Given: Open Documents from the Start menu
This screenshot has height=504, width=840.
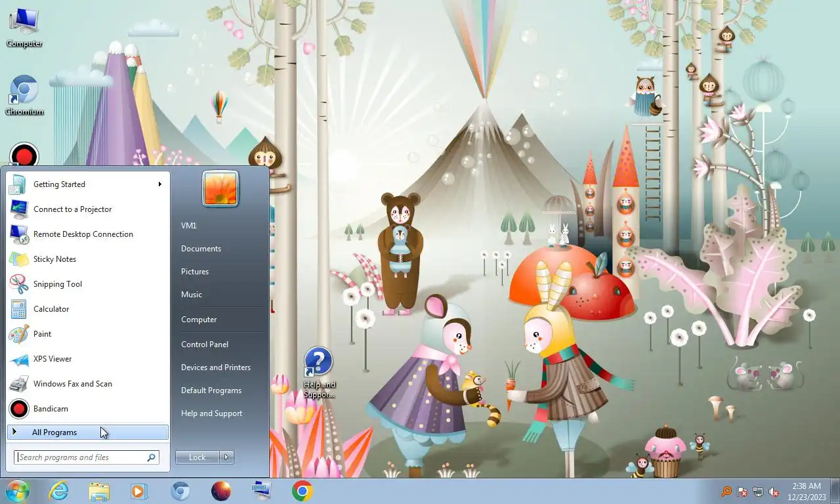Looking at the screenshot, I should 201,249.
